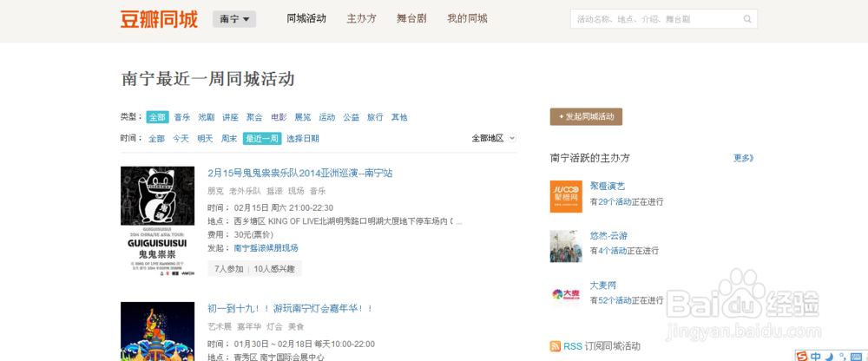Click the moon icon in the IME bar

tap(830, 356)
